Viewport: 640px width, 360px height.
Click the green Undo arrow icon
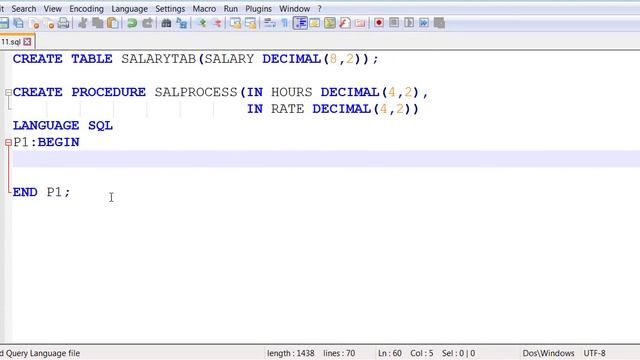pyautogui.click(x=132, y=23)
